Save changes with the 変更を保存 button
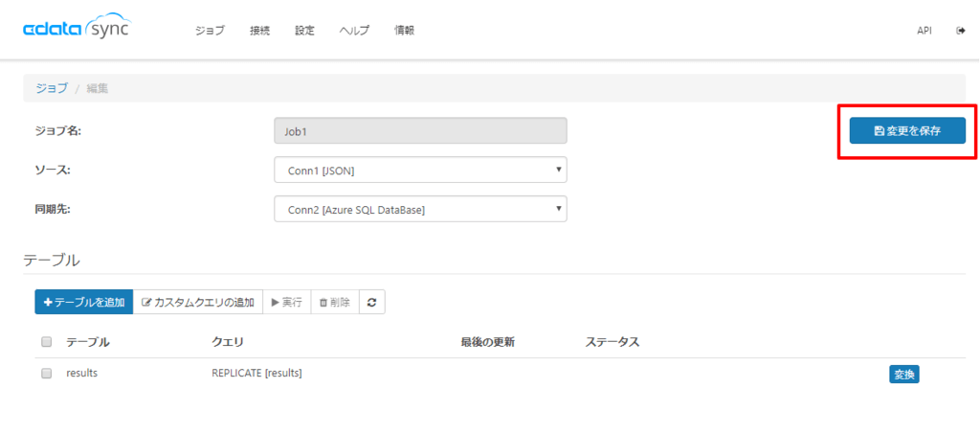 click(x=907, y=130)
